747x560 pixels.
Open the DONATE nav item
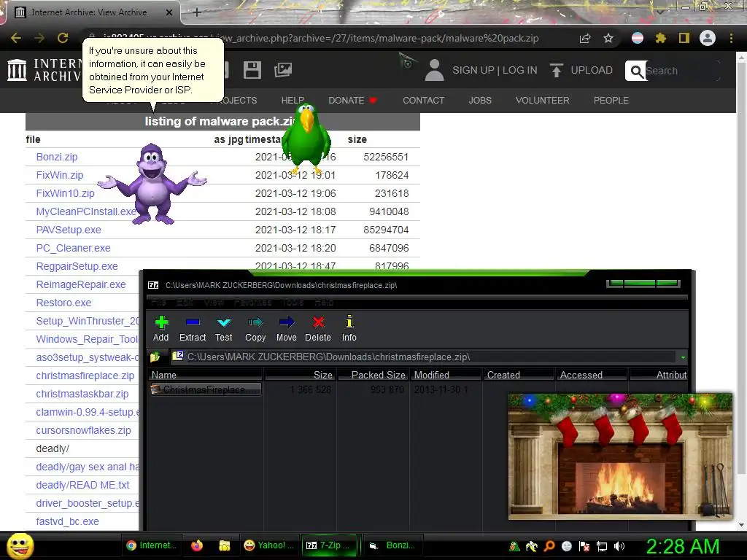tap(352, 101)
